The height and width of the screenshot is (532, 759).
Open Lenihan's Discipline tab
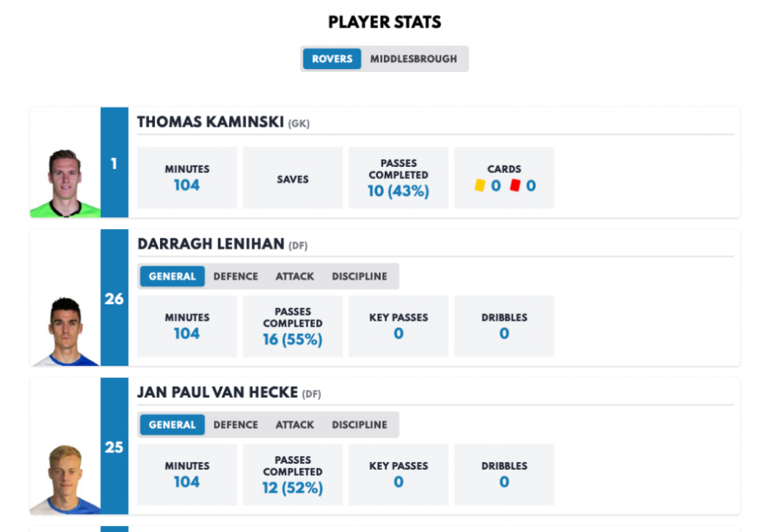359,276
